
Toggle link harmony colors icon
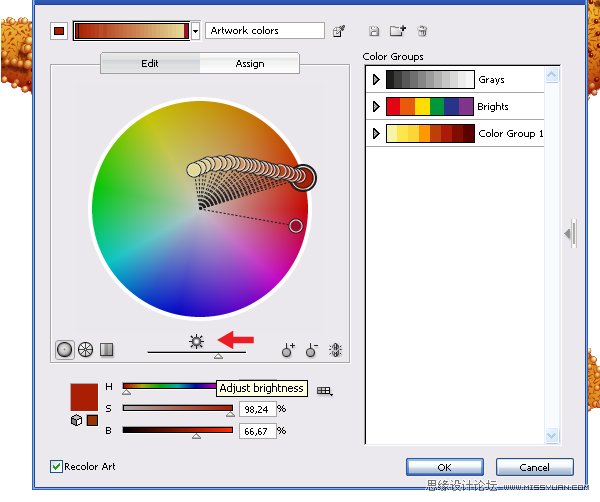(x=335, y=350)
